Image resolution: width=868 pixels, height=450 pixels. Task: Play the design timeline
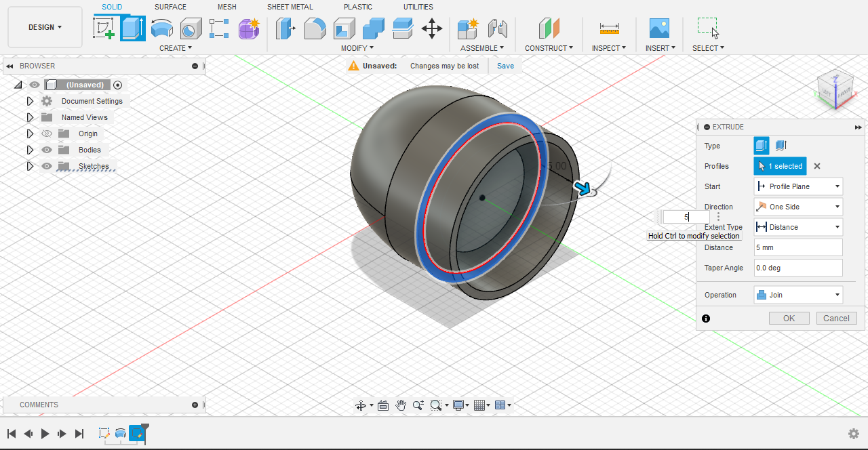45,434
